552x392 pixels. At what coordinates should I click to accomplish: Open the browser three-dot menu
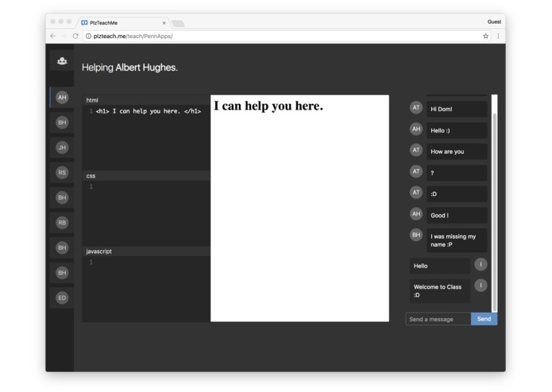coord(498,36)
